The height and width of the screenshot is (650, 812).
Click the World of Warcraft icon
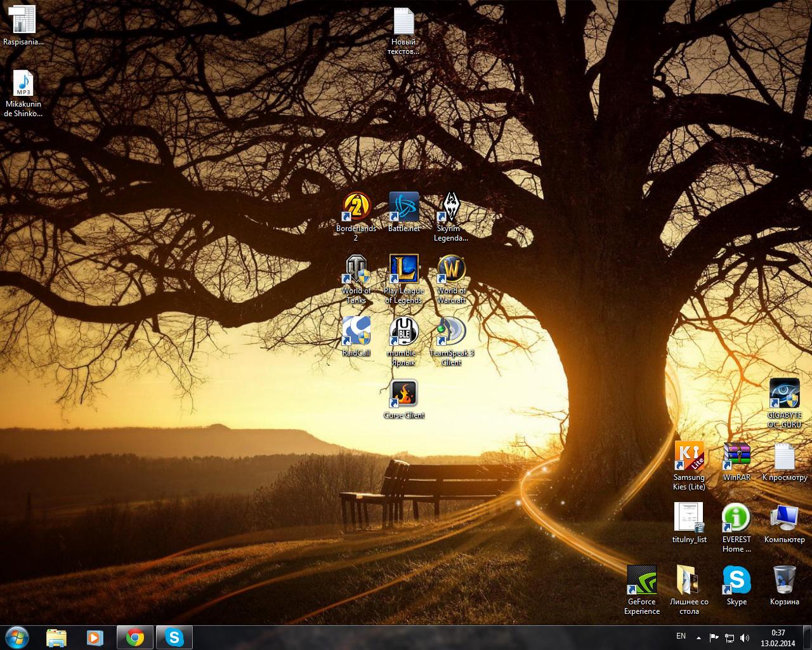tap(451, 269)
